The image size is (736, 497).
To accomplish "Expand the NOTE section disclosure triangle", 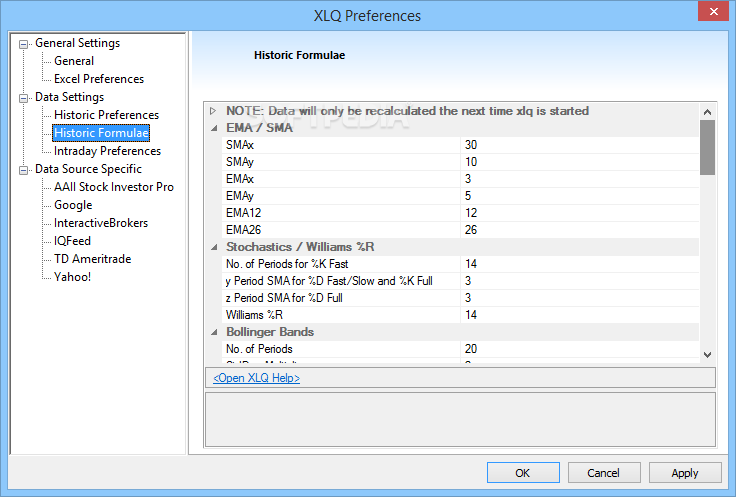I will (213, 111).
